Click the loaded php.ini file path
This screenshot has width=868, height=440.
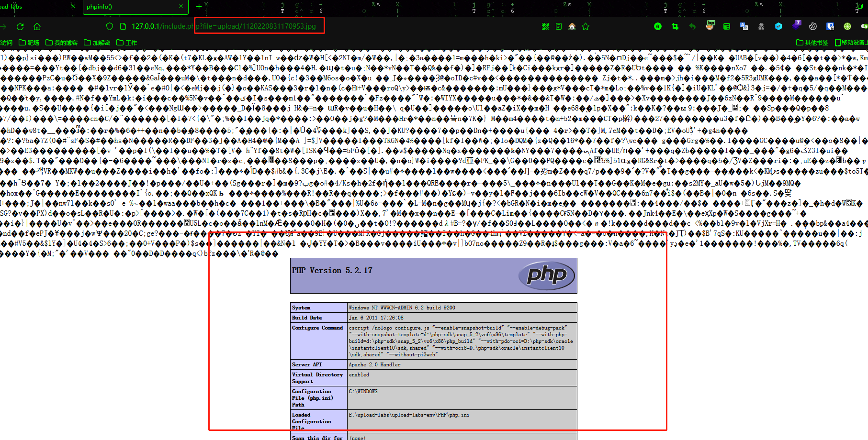coord(409,415)
